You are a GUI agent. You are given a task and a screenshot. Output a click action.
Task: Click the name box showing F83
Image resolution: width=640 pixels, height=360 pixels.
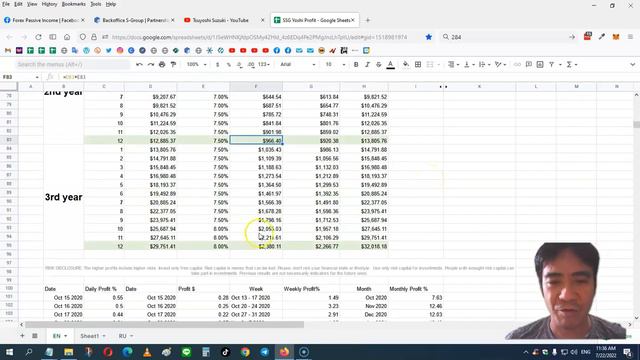click(x=20, y=77)
